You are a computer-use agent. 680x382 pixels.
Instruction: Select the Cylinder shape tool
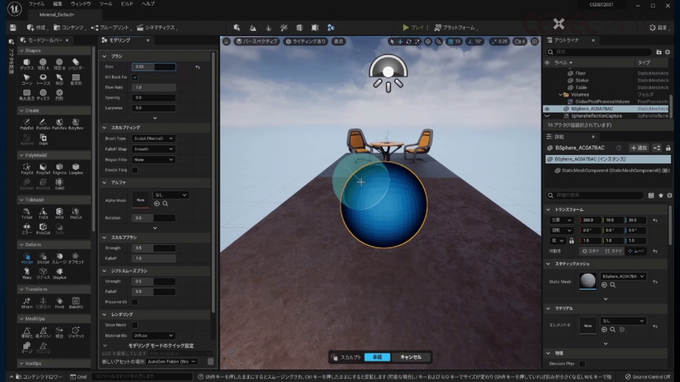pos(75,64)
